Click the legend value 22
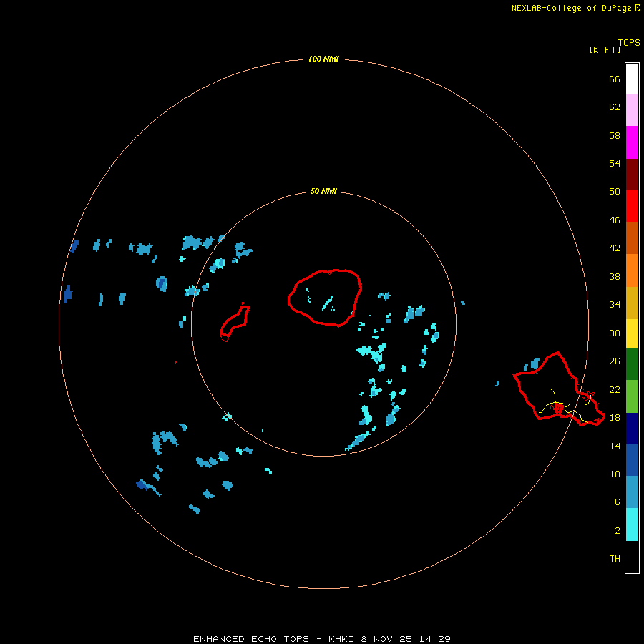This screenshot has width=644, height=644. pyautogui.click(x=615, y=389)
